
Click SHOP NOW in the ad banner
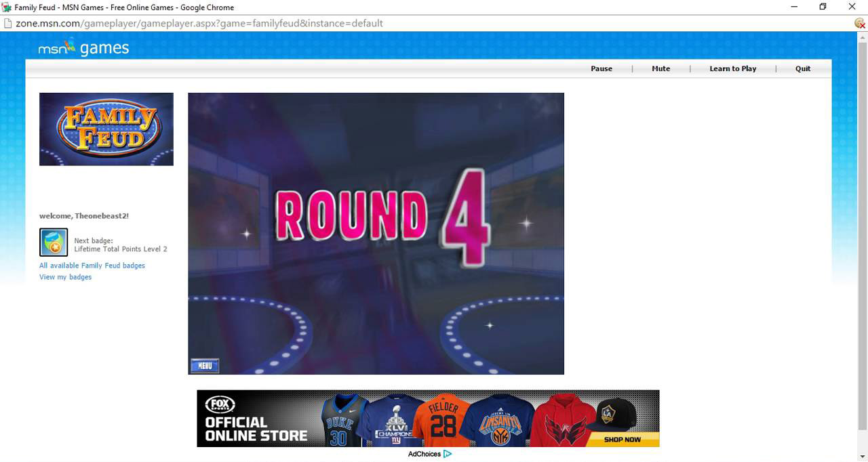point(622,440)
